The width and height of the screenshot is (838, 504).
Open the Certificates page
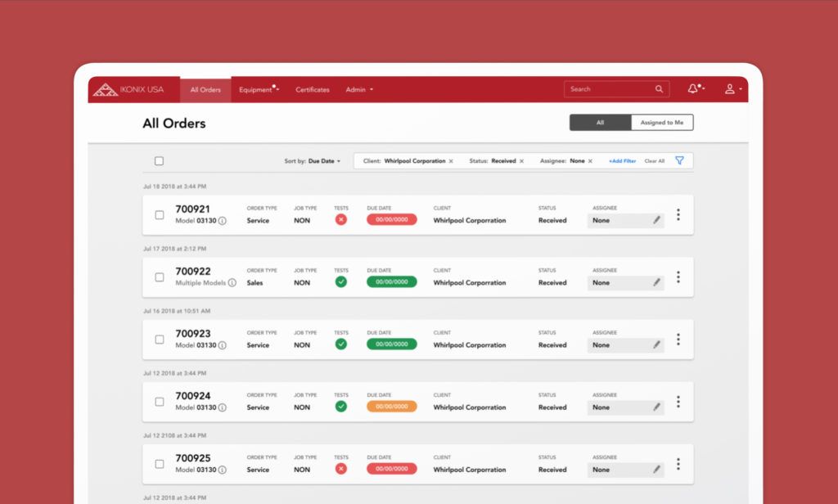[313, 90]
